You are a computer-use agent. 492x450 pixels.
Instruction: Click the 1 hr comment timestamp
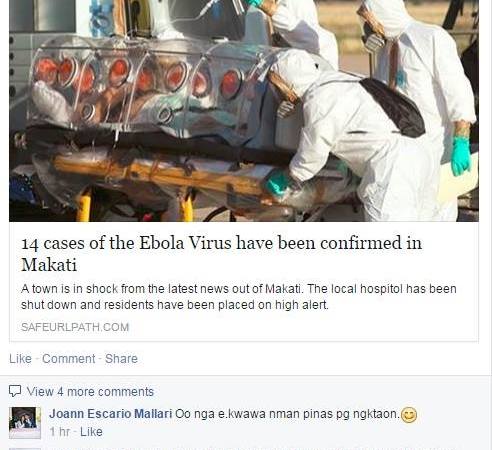tap(59, 432)
